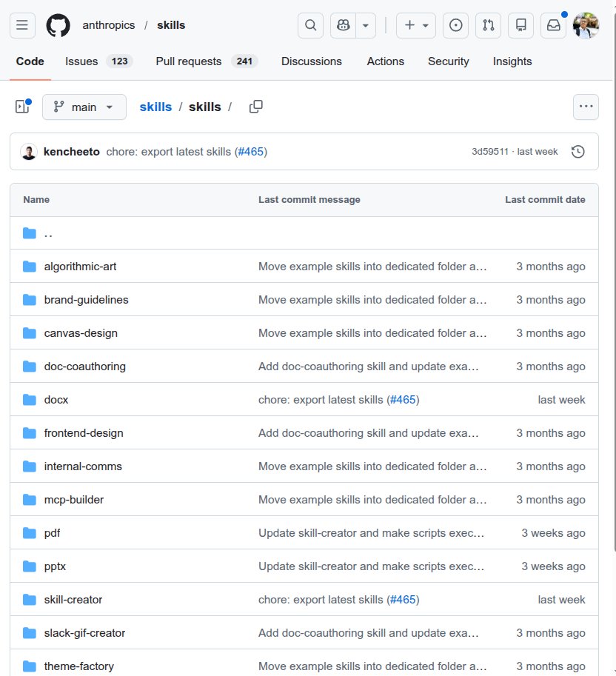Open the pptx folder
The image size is (616, 676).
coord(55,566)
